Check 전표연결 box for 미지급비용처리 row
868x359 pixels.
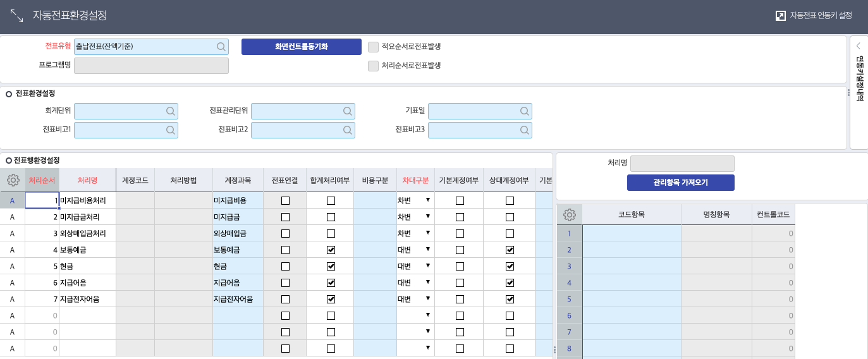(x=285, y=200)
